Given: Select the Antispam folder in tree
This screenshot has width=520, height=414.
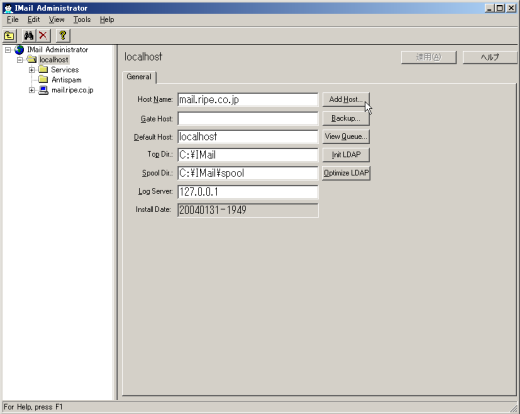Looking at the screenshot, I should [66, 80].
